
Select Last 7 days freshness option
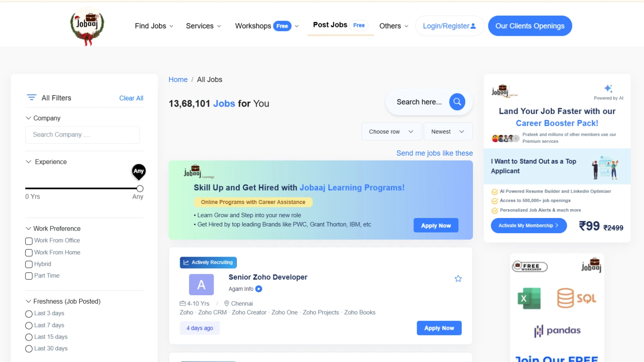click(x=29, y=325)
